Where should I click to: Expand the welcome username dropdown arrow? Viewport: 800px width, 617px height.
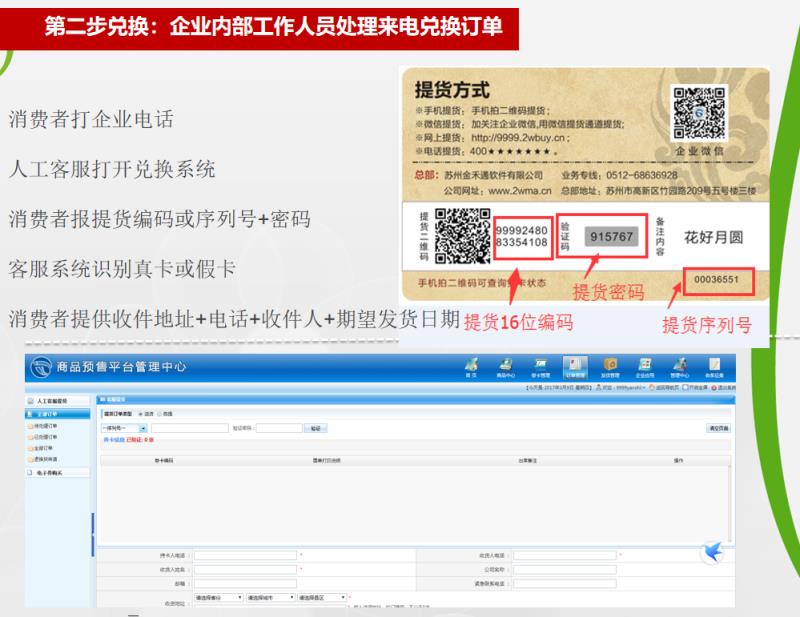[644, 388]
